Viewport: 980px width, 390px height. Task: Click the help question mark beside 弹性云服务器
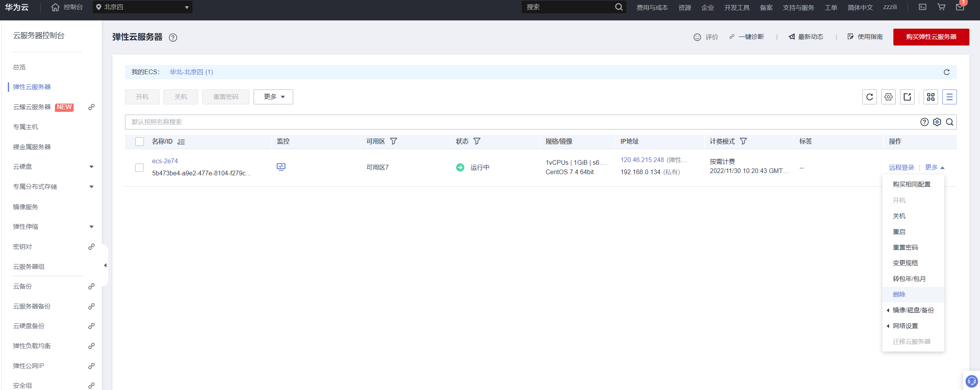click(173, 38)
